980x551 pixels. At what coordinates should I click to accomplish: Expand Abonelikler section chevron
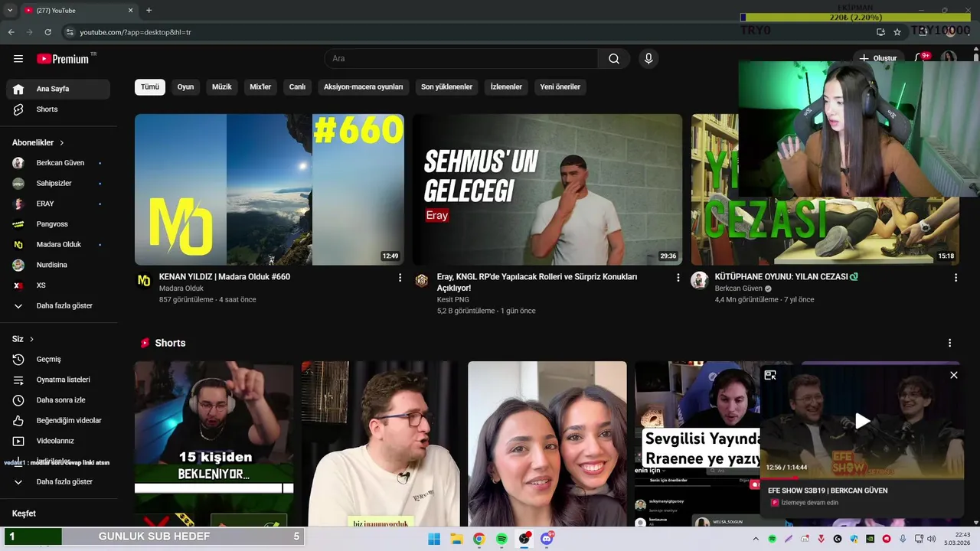click(x=62, y=143)
